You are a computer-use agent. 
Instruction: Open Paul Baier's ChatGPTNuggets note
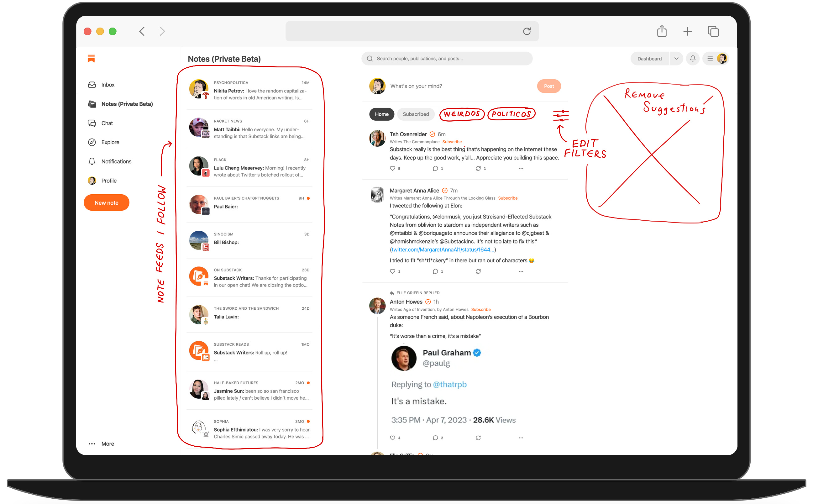249,204
